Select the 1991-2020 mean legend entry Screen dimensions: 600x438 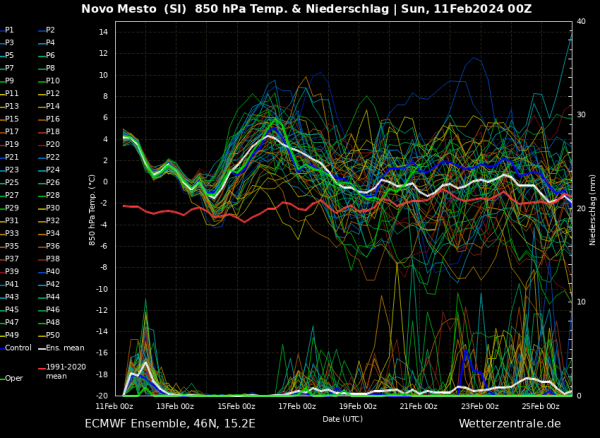[x=62, y=371]
